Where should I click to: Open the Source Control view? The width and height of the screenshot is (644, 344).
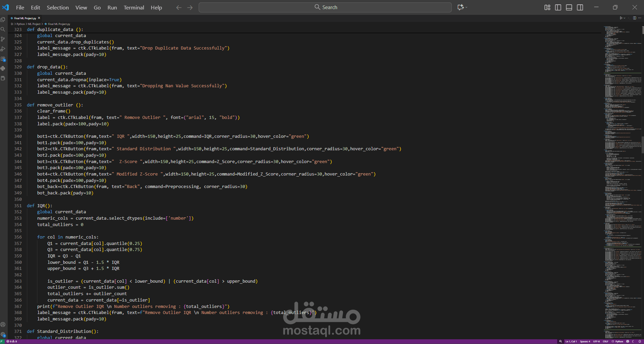click(x=3, y=39)
